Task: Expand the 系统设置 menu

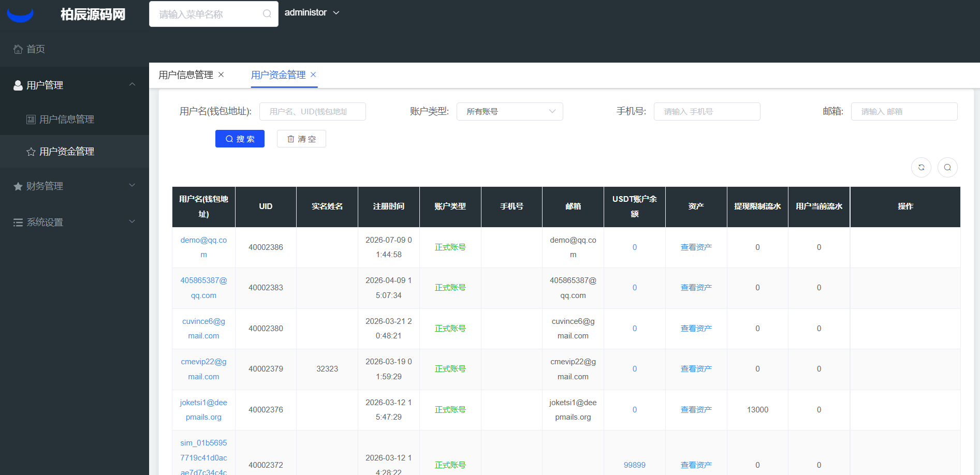Action: tap(75, 222)
